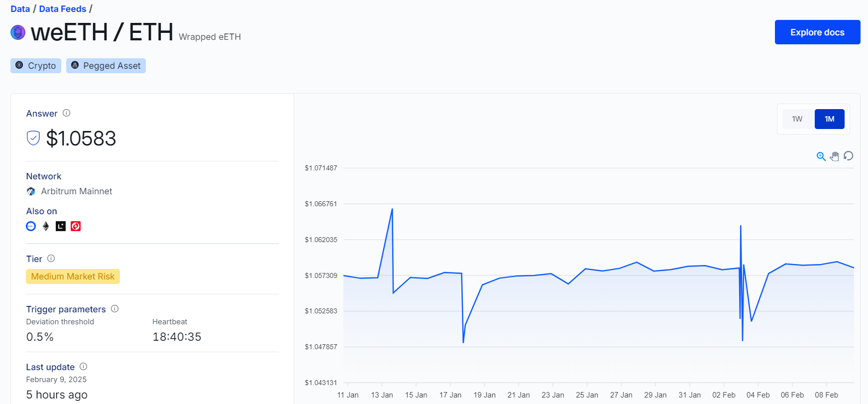The width and height of the screenshot is (868, 404).
Task: Switch chart range to 1W
Action: [797, 119]
